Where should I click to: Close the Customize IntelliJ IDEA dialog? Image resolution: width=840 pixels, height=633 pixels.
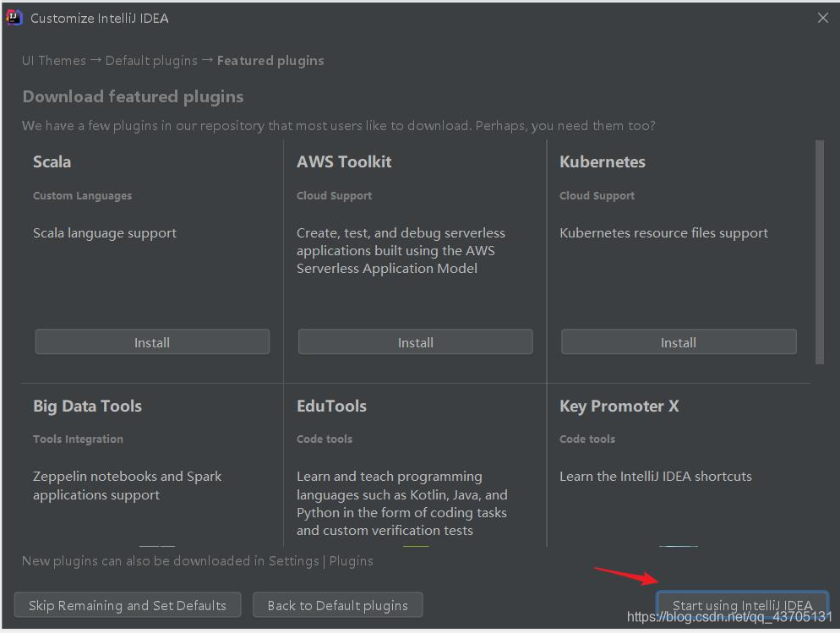click(x=823, y=18)
